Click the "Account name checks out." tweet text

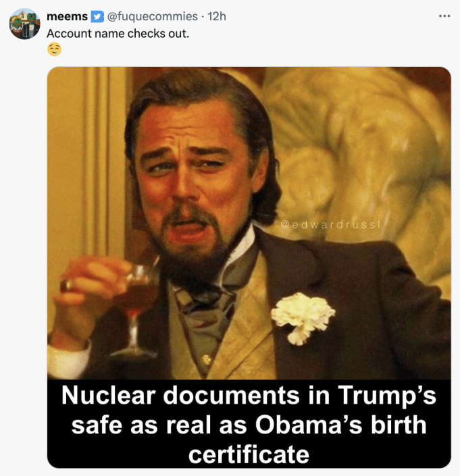tap(118, 32)
